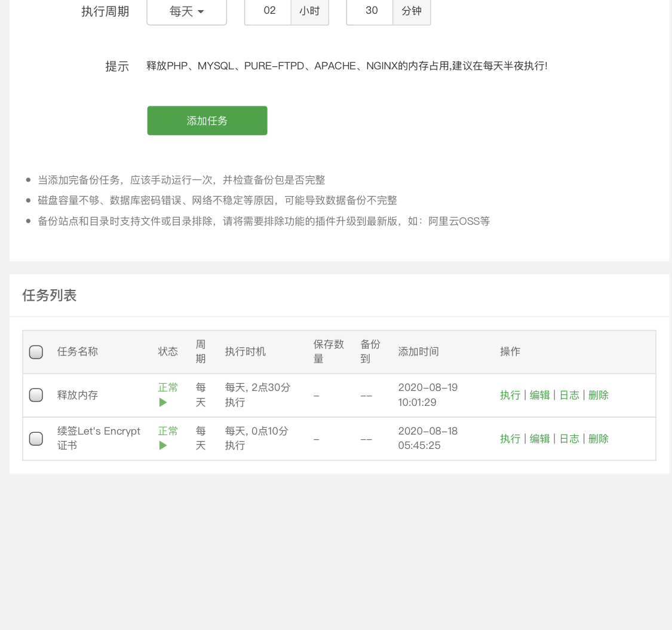Click the 保存数量 column header
Viewport: 672px width, 630px height.
point(329,351)
